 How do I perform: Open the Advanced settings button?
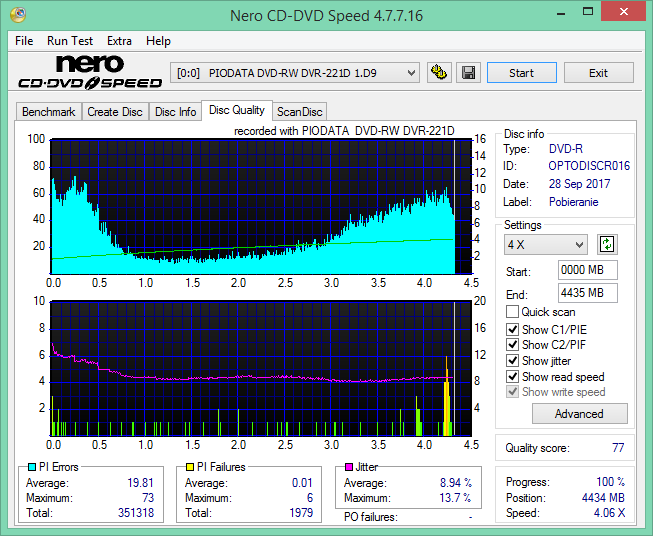click(x=579, y=414)
